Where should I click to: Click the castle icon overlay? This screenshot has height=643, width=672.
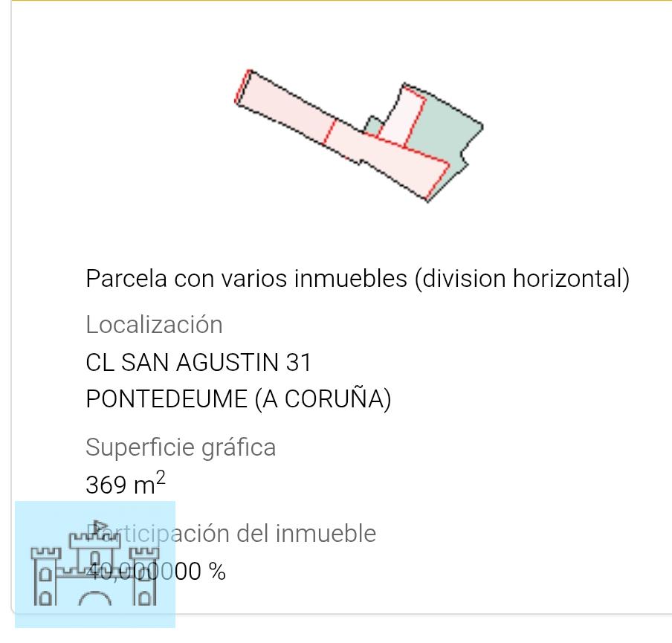[95, 565]
